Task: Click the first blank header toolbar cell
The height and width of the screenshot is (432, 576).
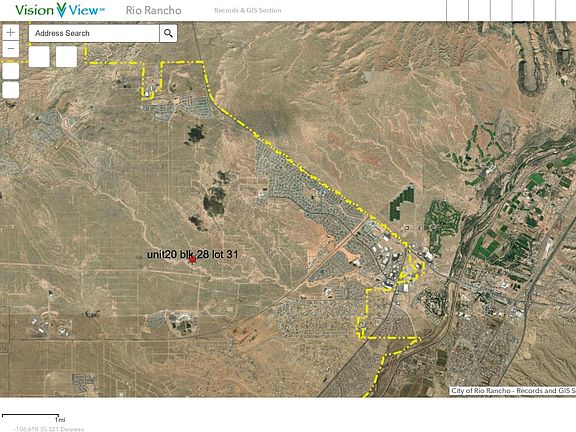Action: (457, 10)
